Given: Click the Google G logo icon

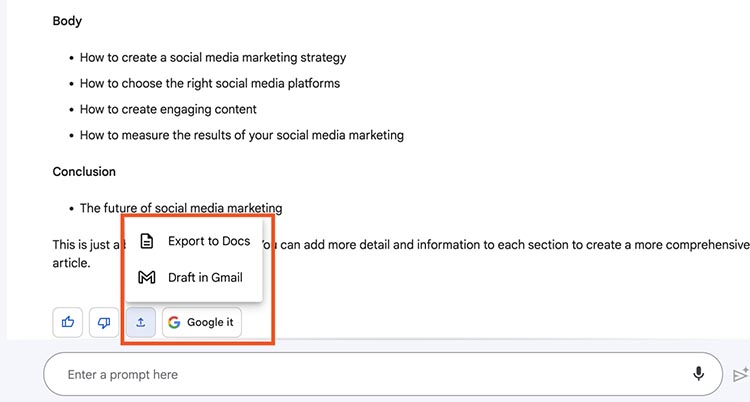Looking at the screenshot, I should pos(174,323).
